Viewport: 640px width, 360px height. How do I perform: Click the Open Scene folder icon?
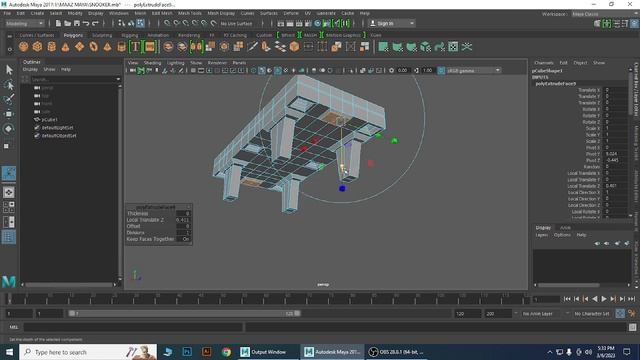tap(67, 24)
